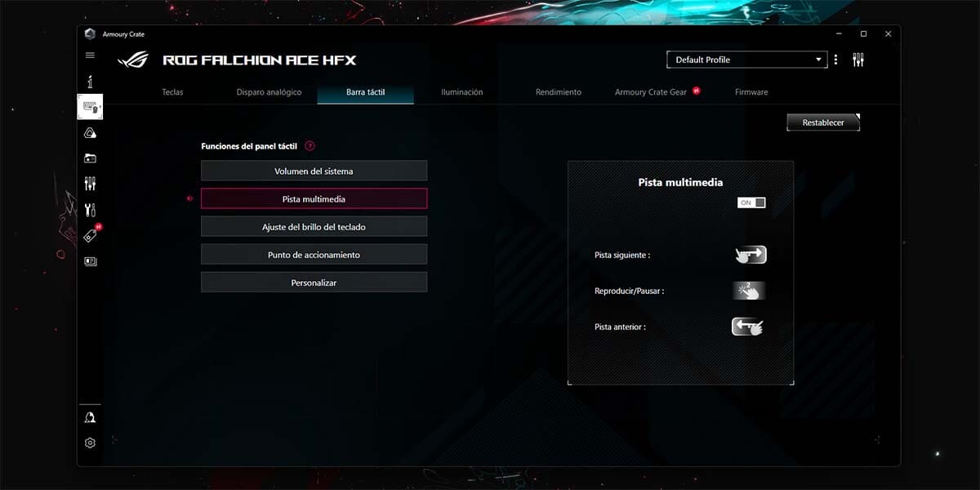The image size is (980, 490).
Task: Open Settings gear icon in sidebar
Action: 90,443
